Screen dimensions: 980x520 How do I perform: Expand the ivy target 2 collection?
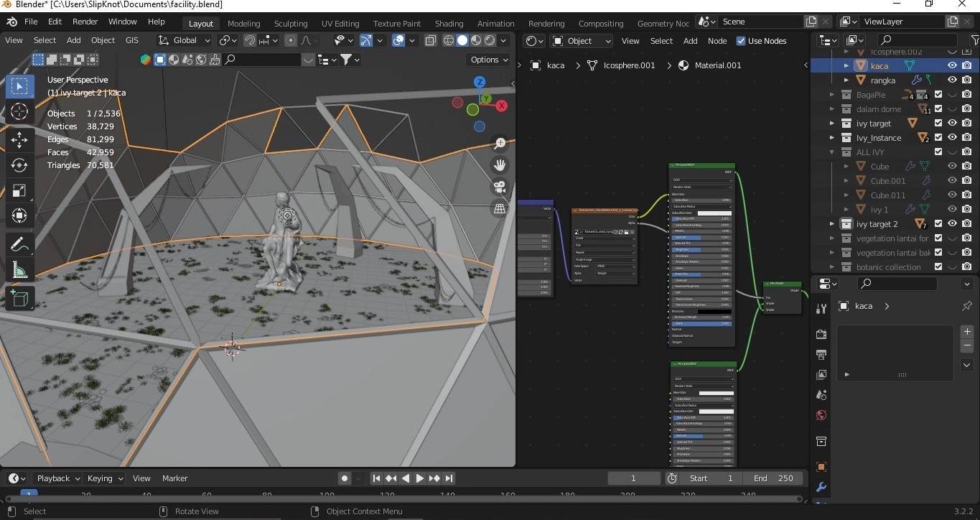coord(832,224)
